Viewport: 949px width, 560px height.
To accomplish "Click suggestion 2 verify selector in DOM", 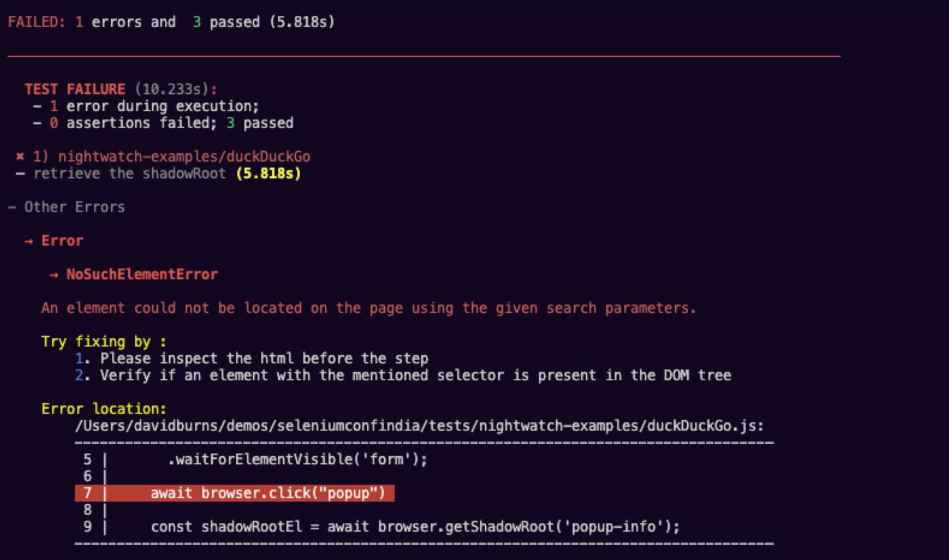I will [x=403, y=375].
